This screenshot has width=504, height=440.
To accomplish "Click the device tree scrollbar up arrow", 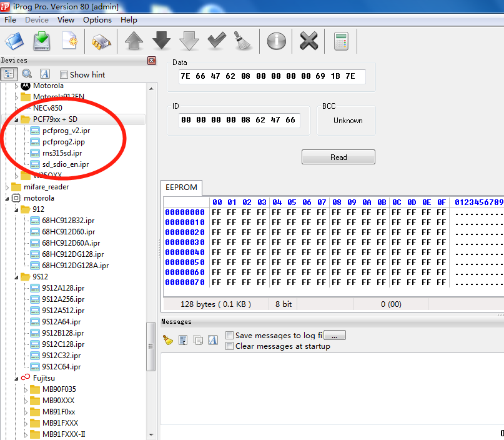I will (151, 89).
